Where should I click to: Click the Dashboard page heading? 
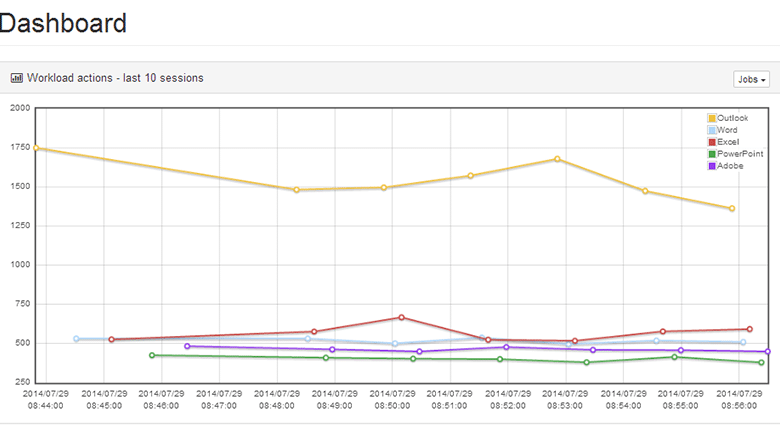[x=62, y=22]
